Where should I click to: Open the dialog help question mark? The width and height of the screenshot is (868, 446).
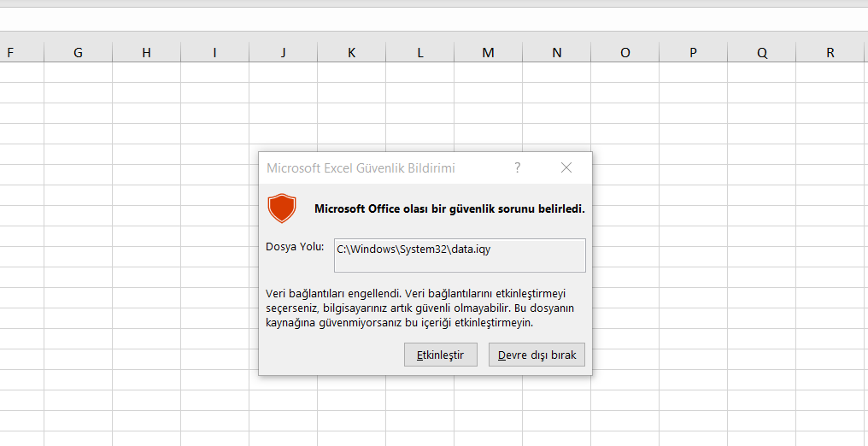click(517, 167)
